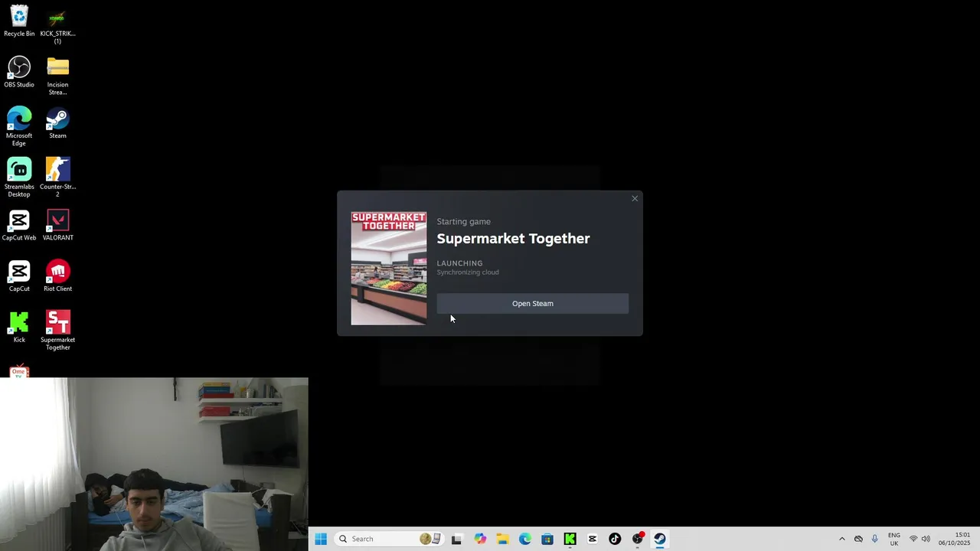
Task: Open TikTok from the taskbar
Action: [615, 539]
